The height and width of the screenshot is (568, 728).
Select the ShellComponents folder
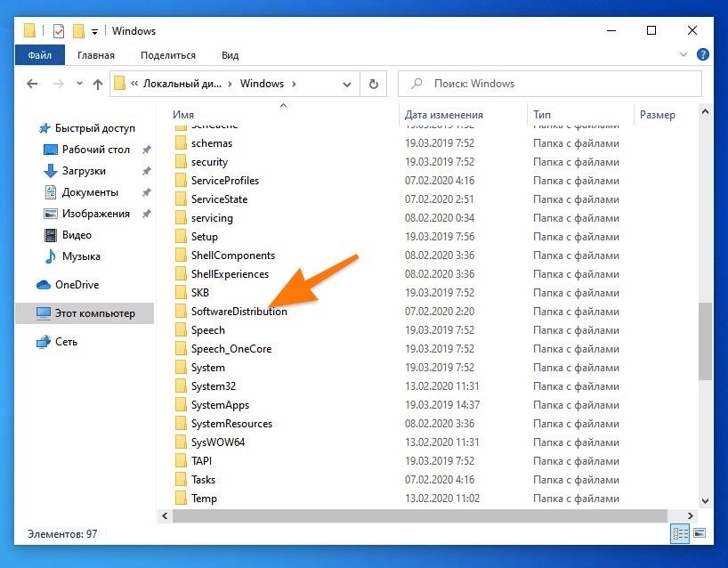coord(233,255)
